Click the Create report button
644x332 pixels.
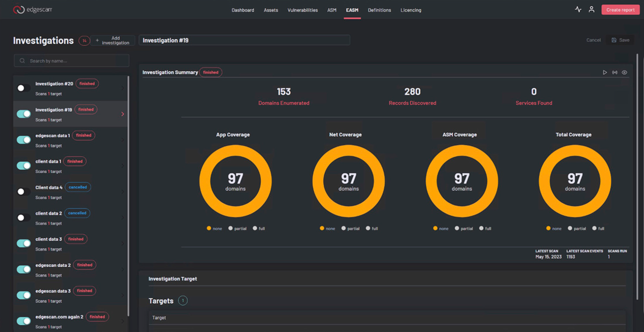coord(620,10)
